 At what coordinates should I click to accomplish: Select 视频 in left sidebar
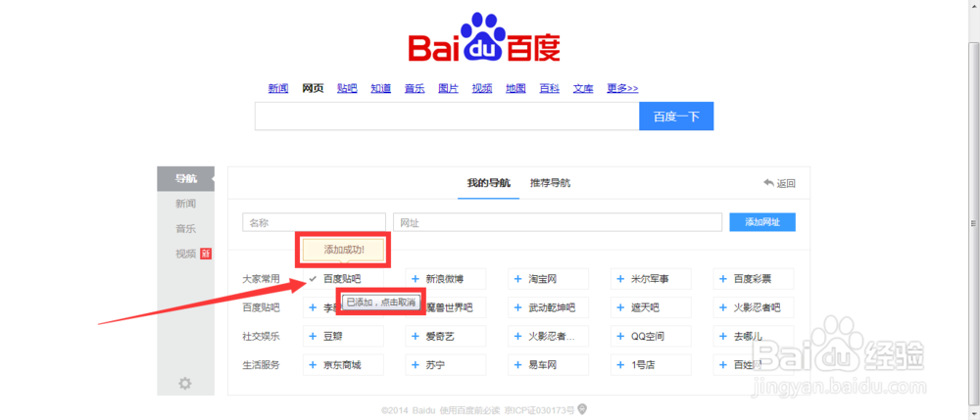(185, 254)
